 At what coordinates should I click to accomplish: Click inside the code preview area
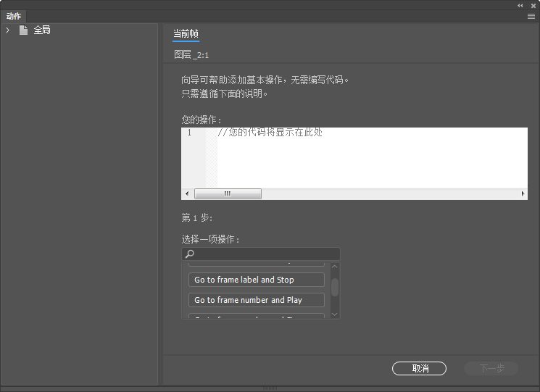(x=372, y=158)
